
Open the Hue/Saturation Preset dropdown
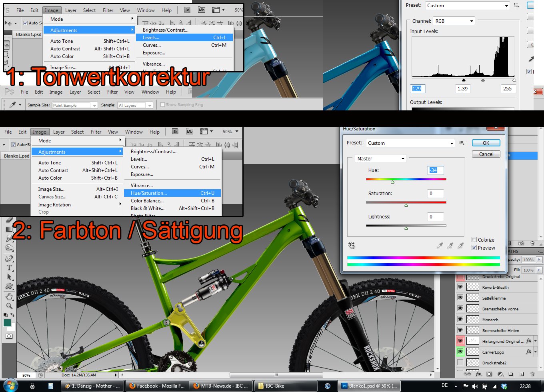(410, 143)
